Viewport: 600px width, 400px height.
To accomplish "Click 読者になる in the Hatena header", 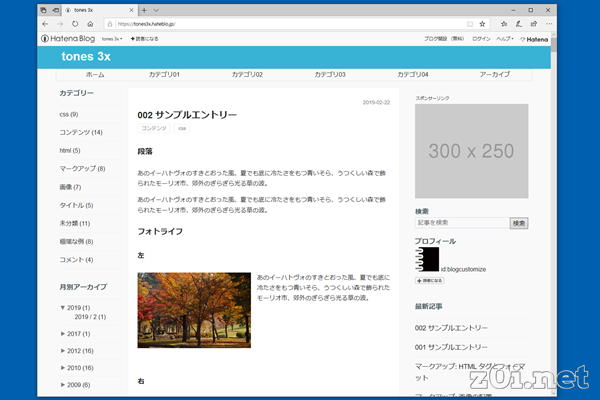I will pos(144,39).
